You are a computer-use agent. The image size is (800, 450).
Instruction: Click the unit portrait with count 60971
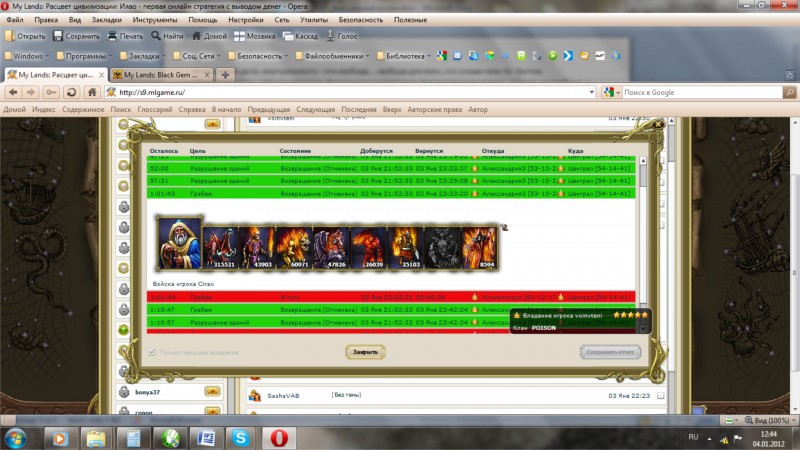pos(293,247)
